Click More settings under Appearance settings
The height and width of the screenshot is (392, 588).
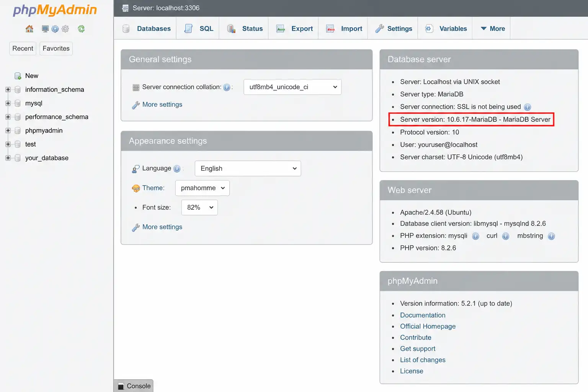click(x=162, y=227)
